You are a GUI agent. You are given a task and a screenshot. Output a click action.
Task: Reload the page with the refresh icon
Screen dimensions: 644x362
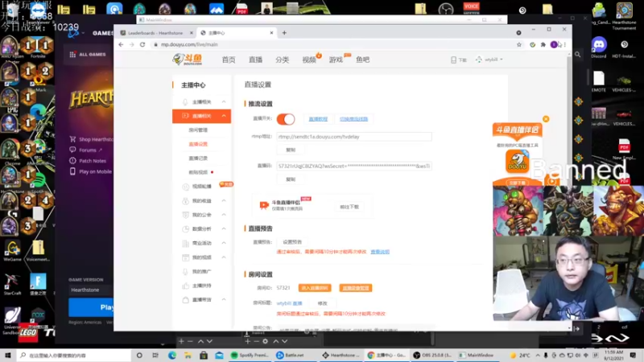(142, 44)
